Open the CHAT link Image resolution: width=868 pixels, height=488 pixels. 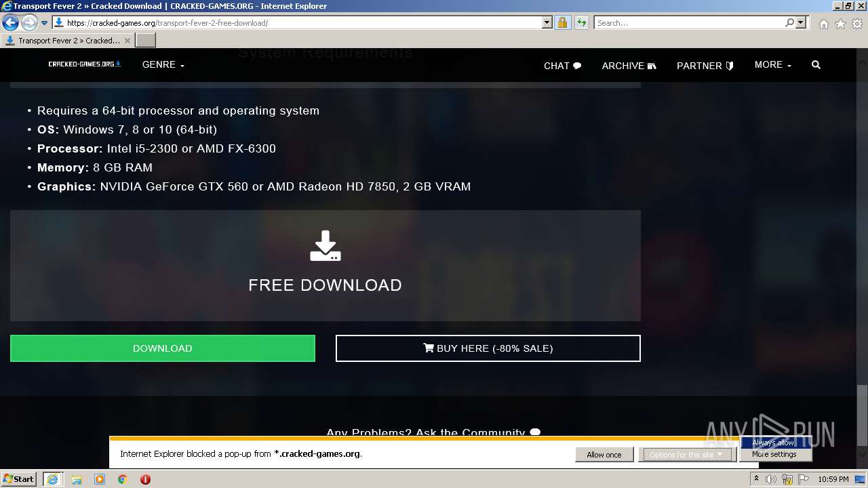click(x=562, y=66)
